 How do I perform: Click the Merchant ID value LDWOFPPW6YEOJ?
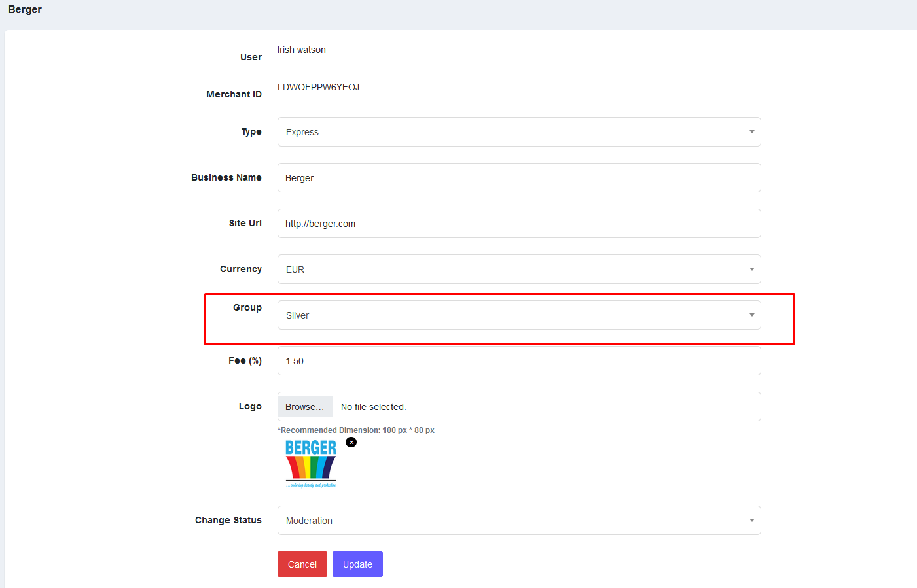pos(319,87)
